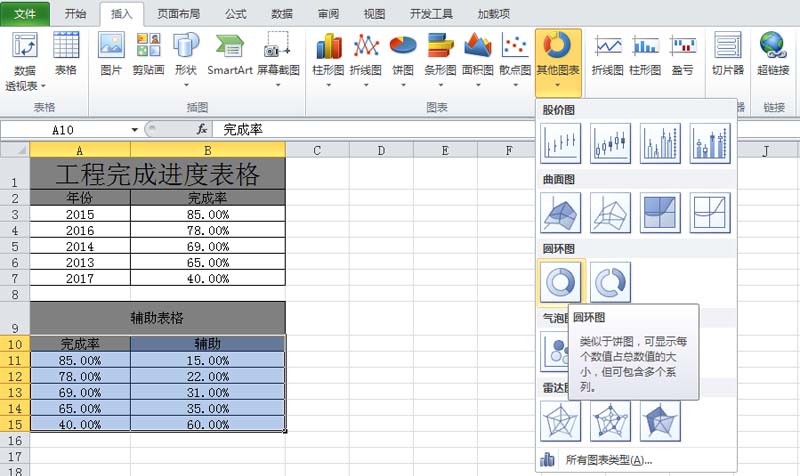Screen dimensions: 800x476
Task: Choose the bubble chart icon
Action: pyautogui.click(x=555, y=352)
